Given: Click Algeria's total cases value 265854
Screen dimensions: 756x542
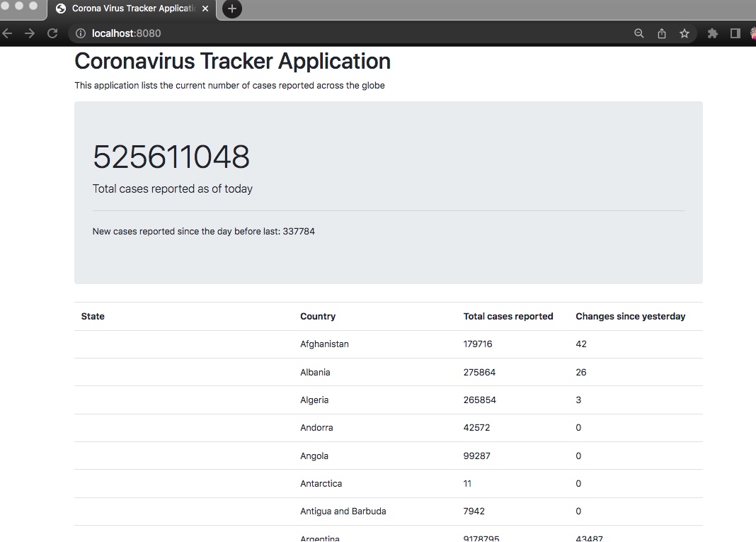Looking at the screenshot, I should coord(480,400).
